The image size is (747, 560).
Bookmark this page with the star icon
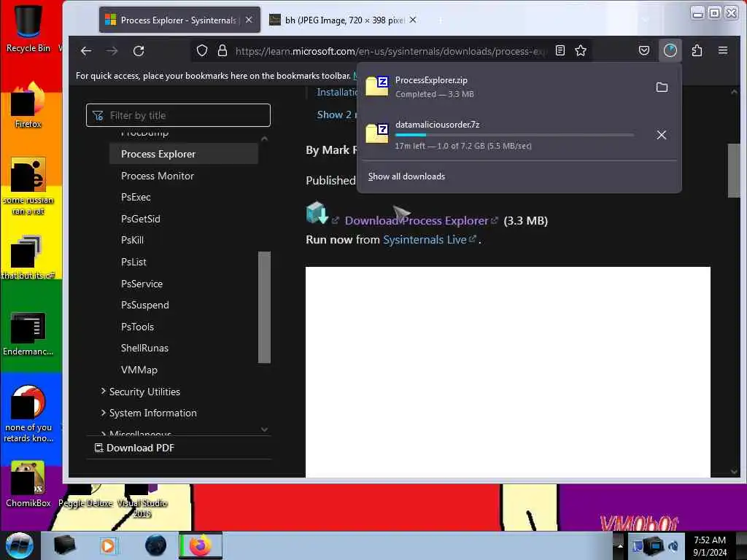click(580, 50)
